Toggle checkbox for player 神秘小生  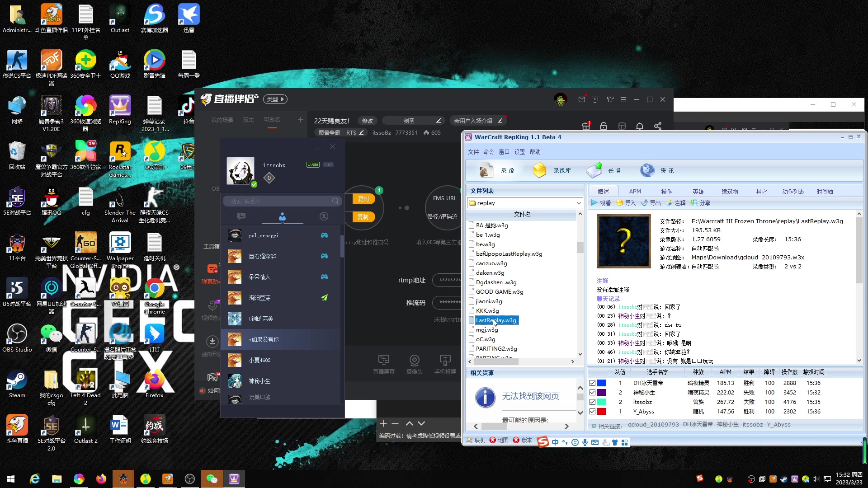click(592, 393)
